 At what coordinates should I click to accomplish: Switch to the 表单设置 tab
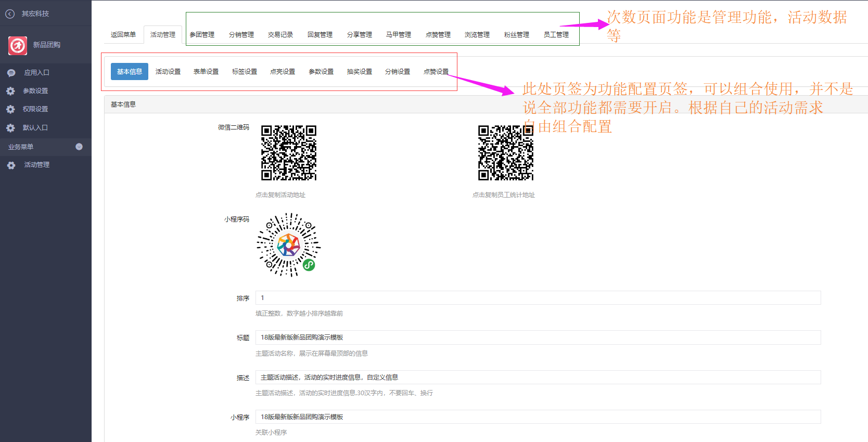[x=206, y=72]
